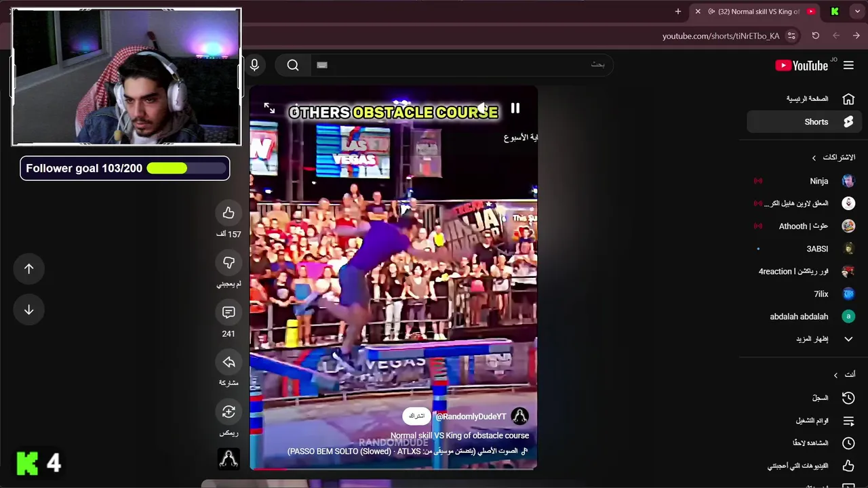Reload the current page

[x=816, y=36]
